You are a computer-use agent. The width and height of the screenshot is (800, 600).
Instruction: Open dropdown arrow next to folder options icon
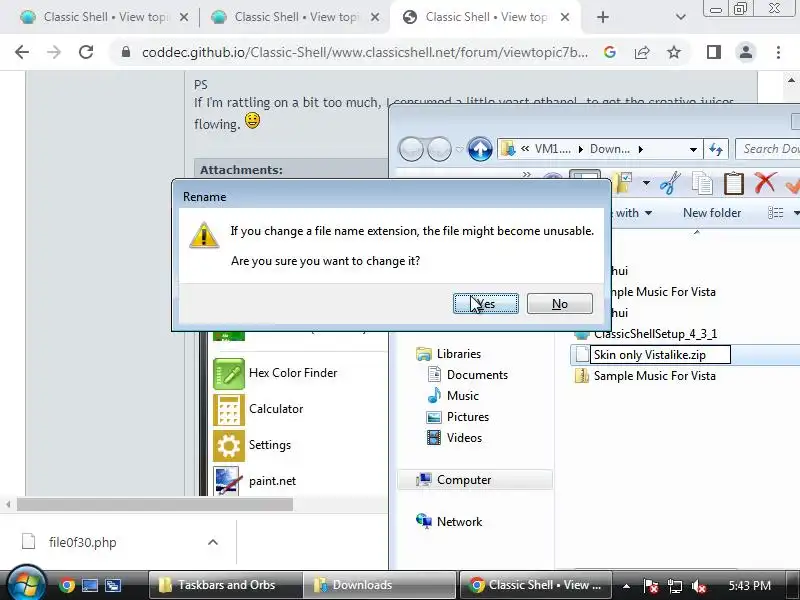(x=646, y=183)
